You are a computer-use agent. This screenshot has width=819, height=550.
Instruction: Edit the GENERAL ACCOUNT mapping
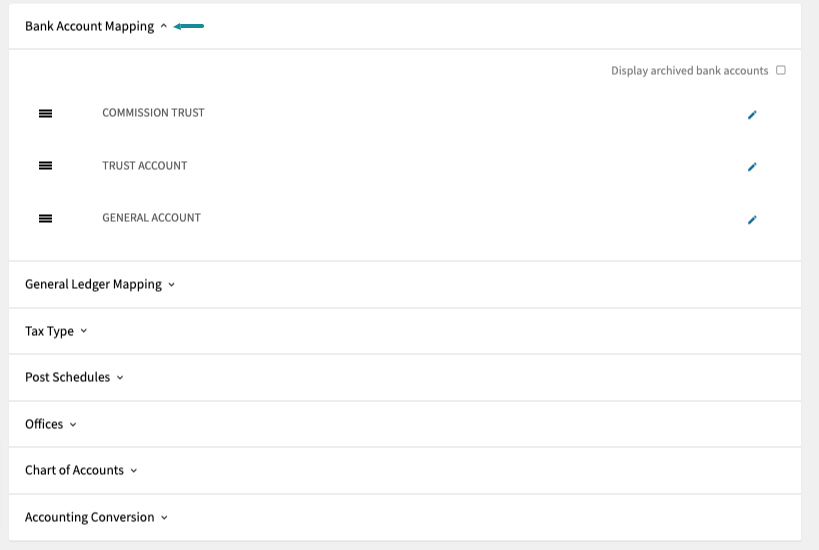(x=752, y=220)
